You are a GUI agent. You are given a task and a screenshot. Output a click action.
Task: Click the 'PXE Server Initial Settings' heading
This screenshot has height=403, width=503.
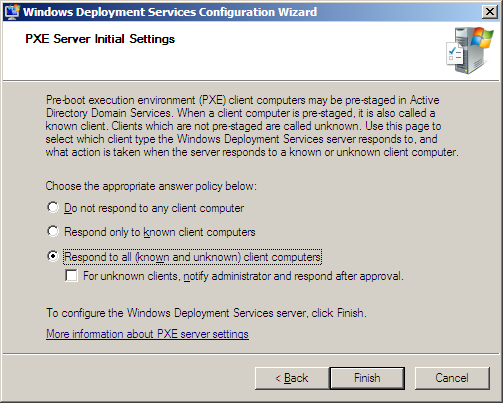[x=100, y=39]
